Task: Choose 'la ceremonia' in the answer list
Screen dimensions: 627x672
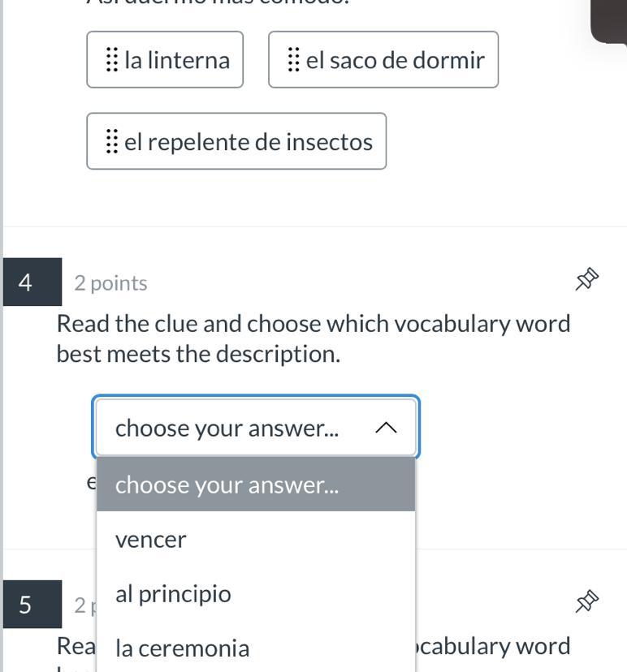Action: [183, 648]
